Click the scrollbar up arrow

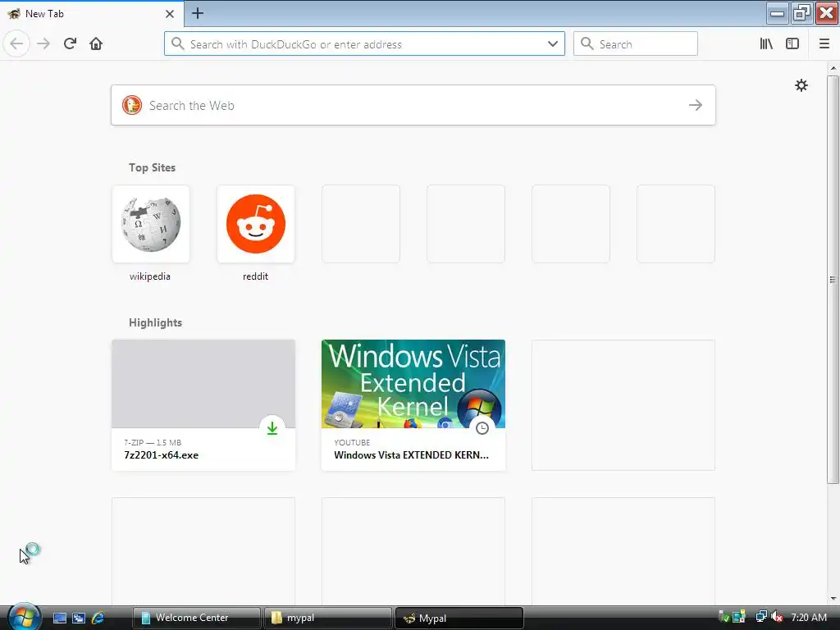pos(833,68)
